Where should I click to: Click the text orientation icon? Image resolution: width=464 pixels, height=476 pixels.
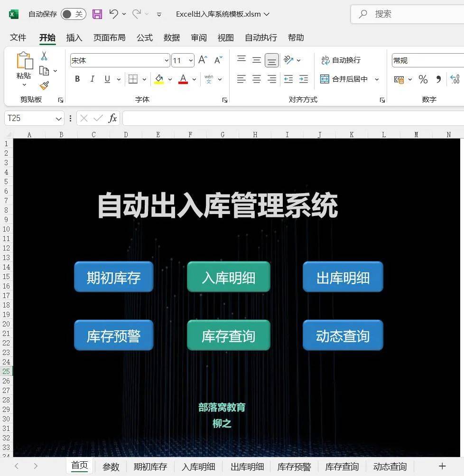coord(288,60)
